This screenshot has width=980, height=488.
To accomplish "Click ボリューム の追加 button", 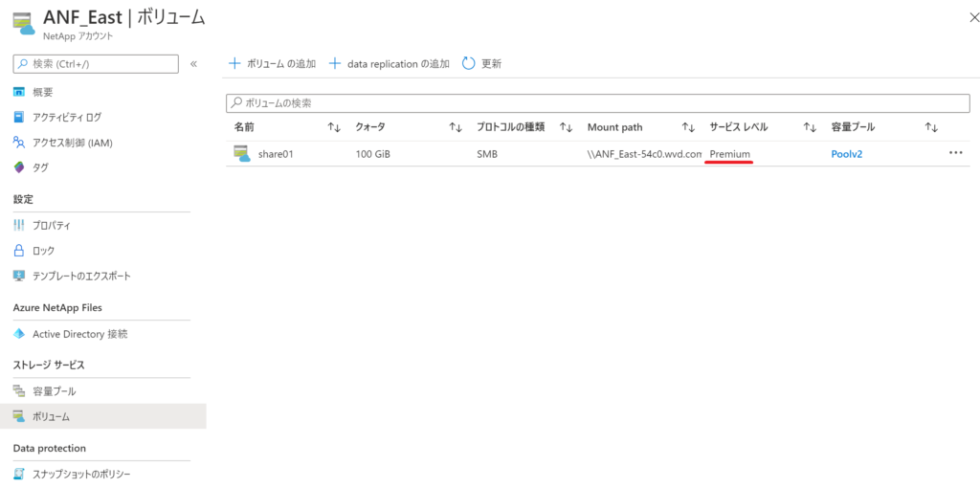I will coord(273,63).
